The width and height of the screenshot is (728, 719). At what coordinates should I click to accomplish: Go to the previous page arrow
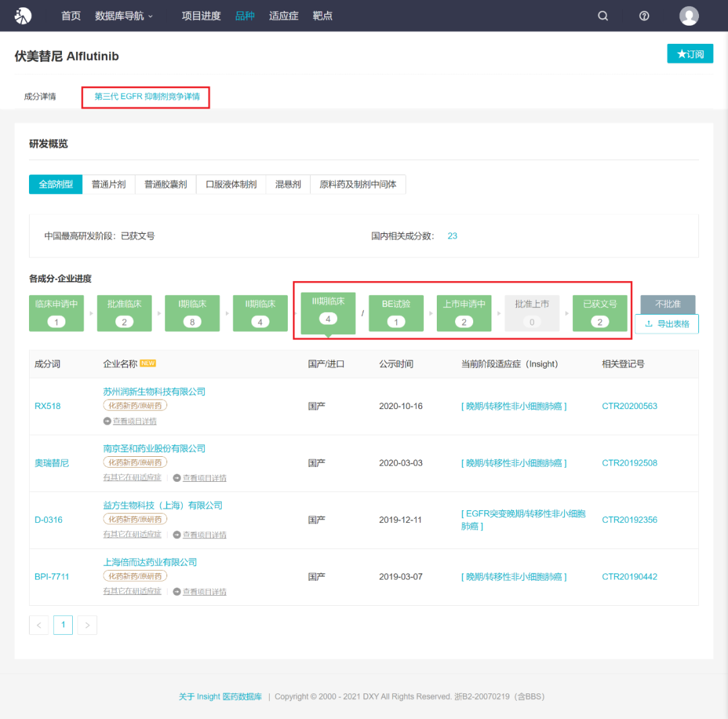pos(39,625)
